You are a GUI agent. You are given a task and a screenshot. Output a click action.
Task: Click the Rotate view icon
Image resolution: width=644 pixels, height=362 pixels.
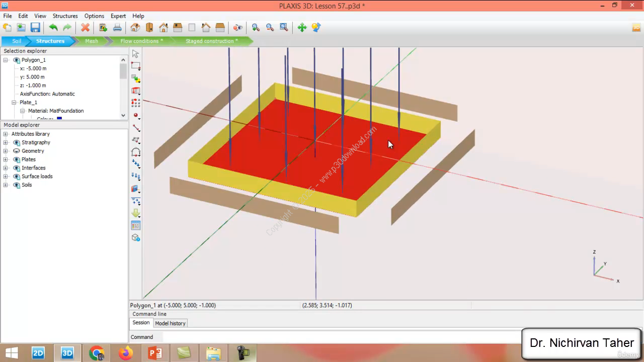coord(316,28)
